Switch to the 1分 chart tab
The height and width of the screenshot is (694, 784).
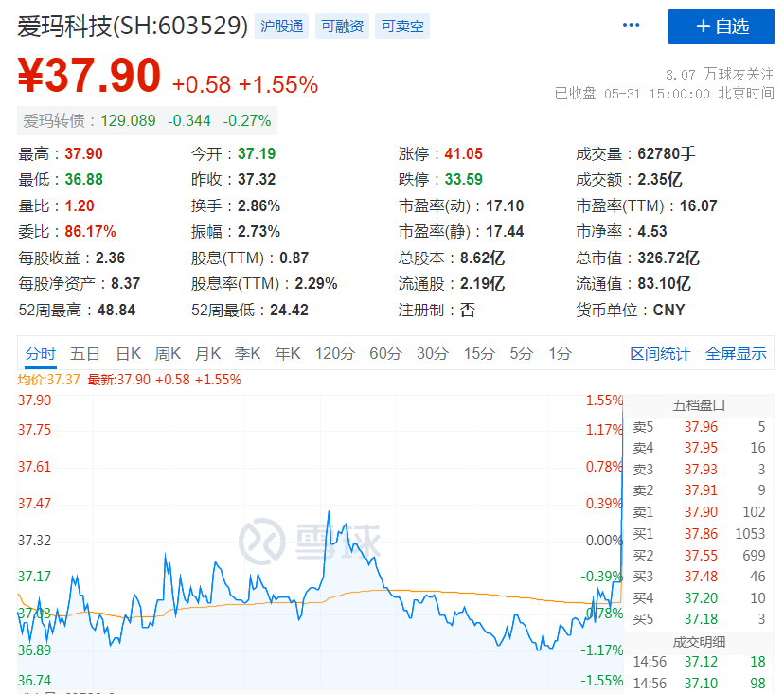560,353
